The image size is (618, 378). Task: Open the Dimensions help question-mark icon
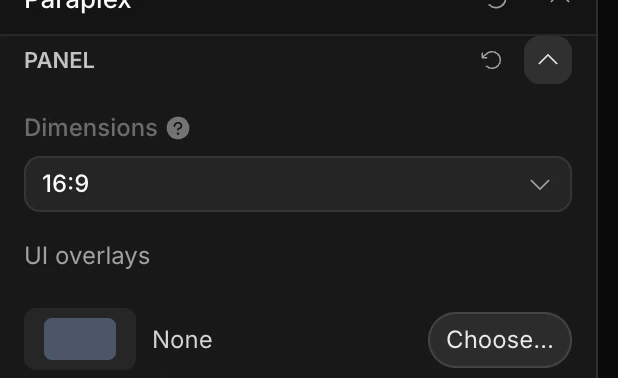178,128
